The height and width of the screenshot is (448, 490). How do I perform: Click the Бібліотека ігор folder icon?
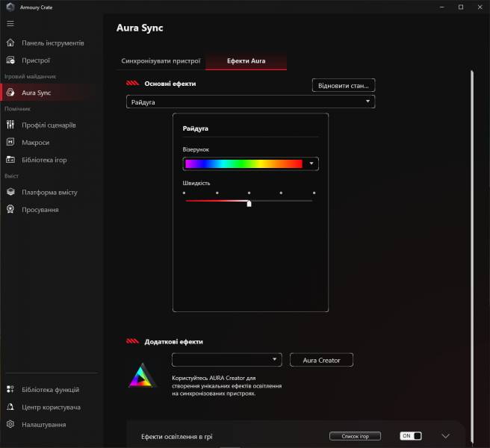coord(10,160)
